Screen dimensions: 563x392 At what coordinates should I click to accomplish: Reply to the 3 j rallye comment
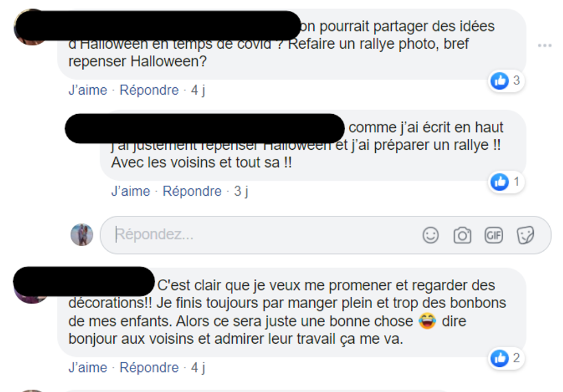[x=192, y=191]
